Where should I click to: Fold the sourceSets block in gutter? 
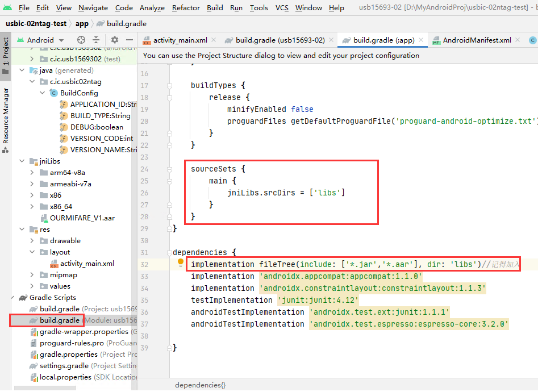169,169
